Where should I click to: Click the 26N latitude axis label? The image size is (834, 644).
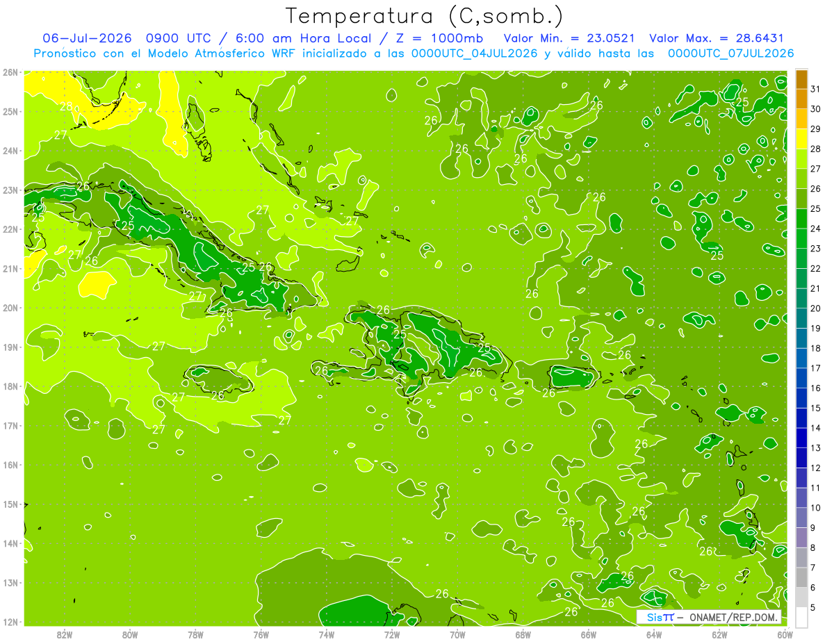pos(10,72)
